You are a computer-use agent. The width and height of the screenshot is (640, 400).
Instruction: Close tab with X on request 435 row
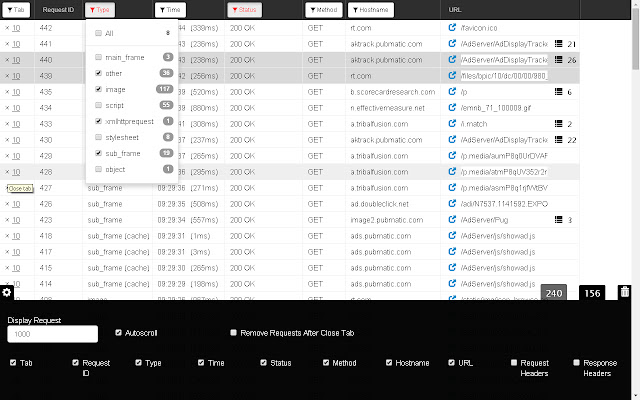[7, 92]
